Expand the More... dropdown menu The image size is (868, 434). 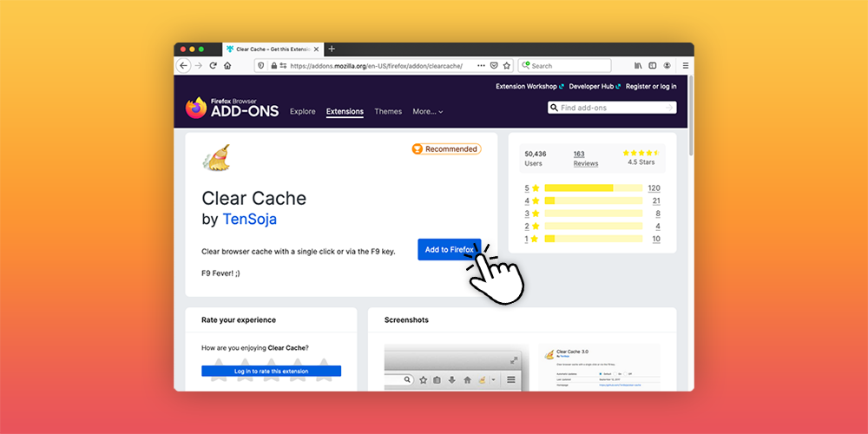tap(428, 111)
